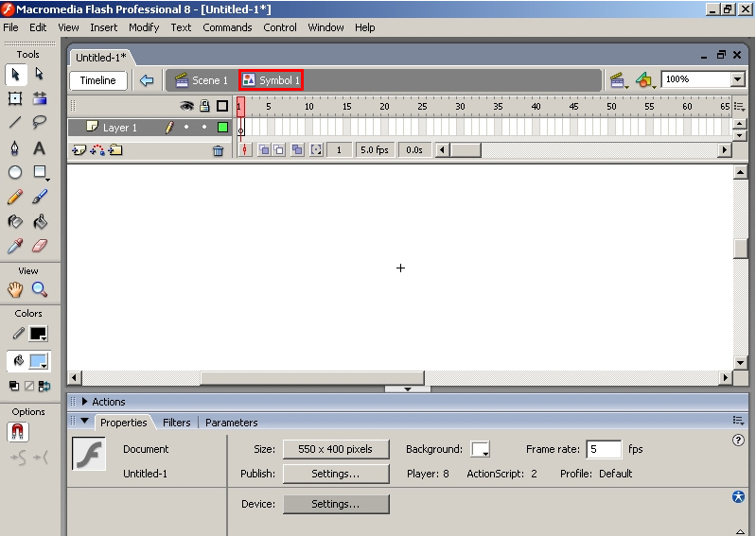Select the Paint Bucket tool
This screenshot has width=756, height=536.
tap(40, 222)
